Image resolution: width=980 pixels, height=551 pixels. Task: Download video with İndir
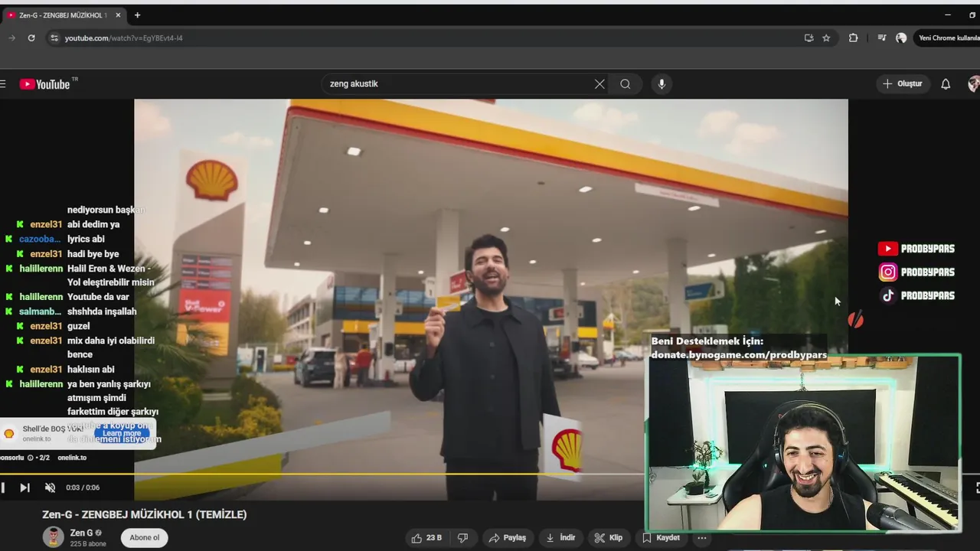click(x=560, y=538)
